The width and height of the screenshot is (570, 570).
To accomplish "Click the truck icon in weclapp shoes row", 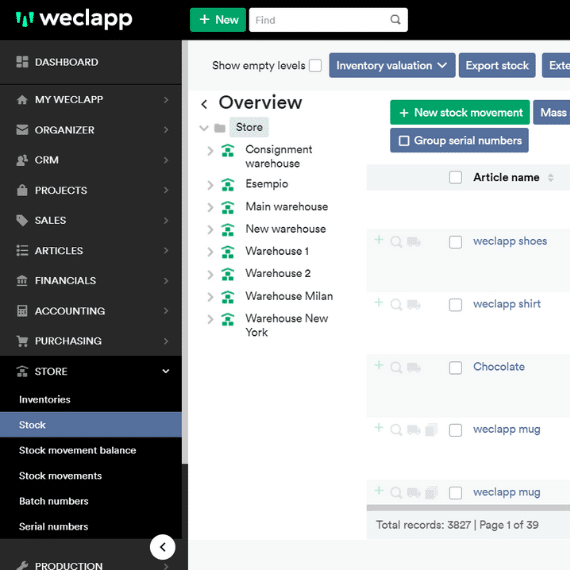I will [414, 242].
